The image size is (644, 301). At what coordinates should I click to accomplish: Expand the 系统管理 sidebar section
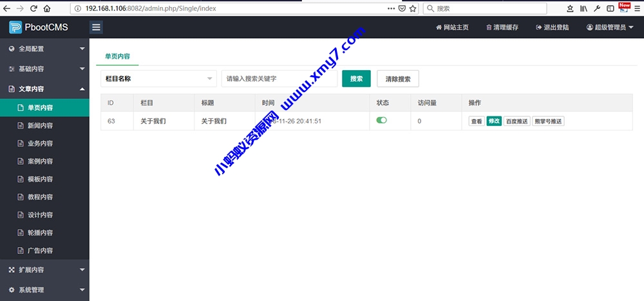[x=44, y=290]
